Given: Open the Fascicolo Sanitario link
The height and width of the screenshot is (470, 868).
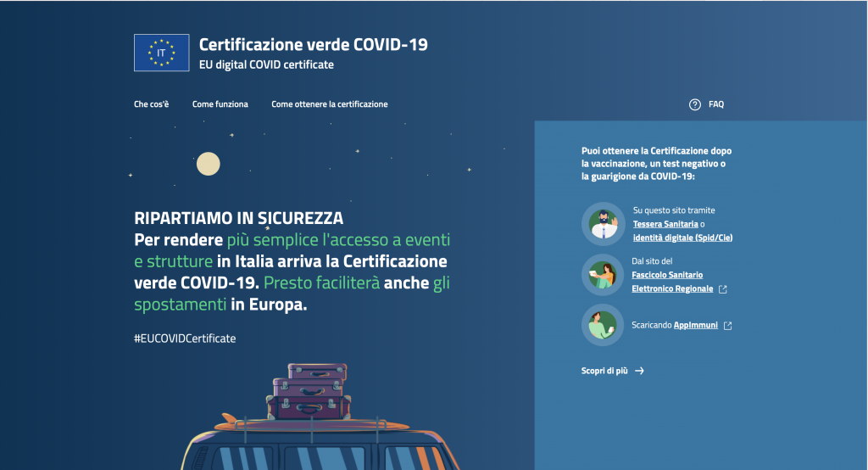Looking at the screenshot, I should coord(667,275).
